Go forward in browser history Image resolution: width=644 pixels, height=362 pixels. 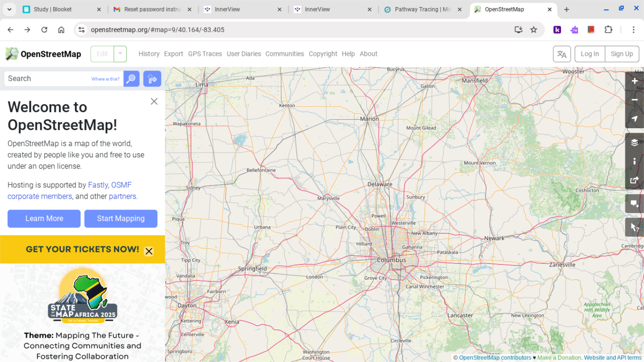[27, 30]
